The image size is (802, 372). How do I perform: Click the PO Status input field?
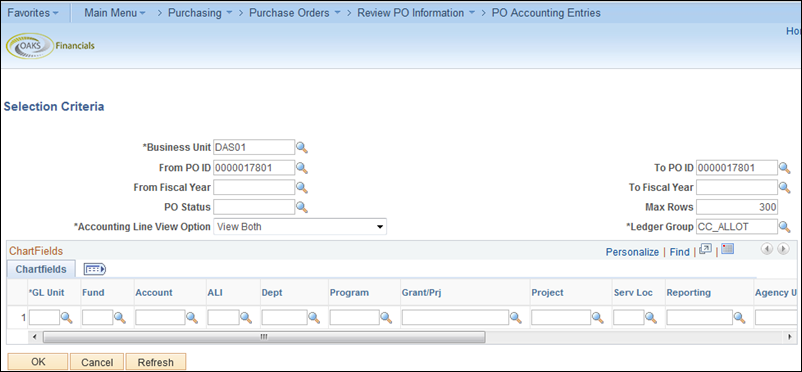click(x=254, y=207)
